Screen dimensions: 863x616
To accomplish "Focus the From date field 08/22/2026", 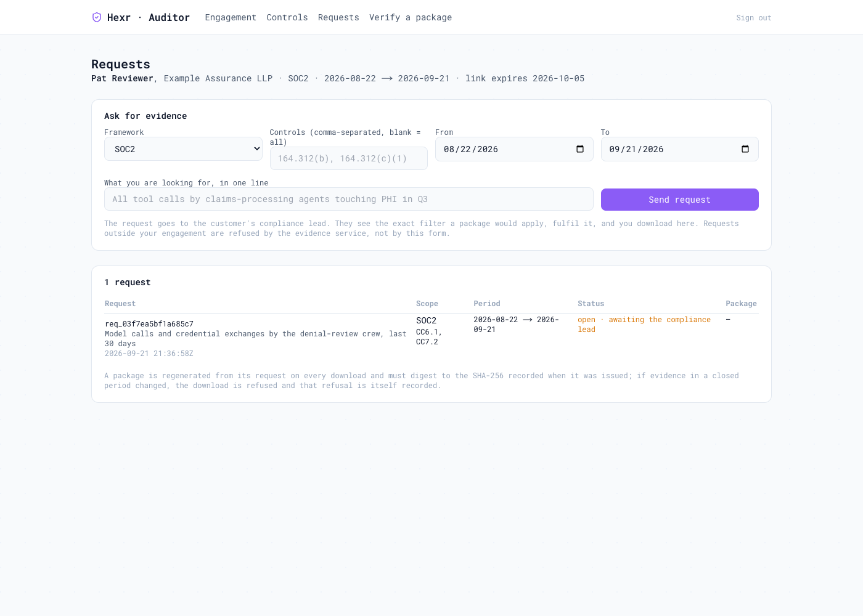I will (514, 149).
